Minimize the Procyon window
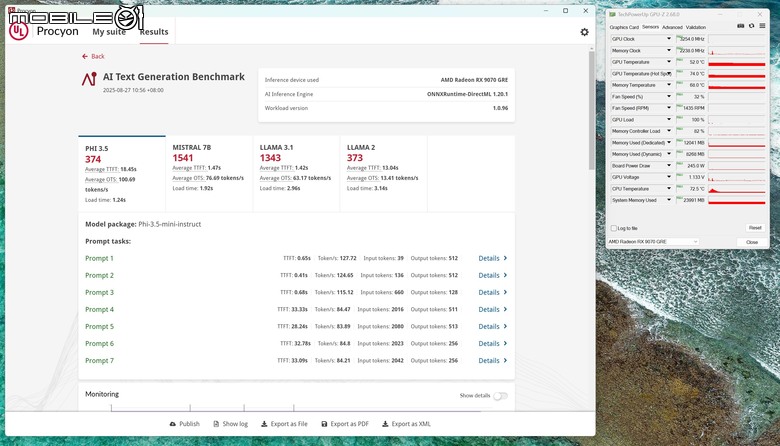Viewport: 780px width, 446px height. point(546,10)
